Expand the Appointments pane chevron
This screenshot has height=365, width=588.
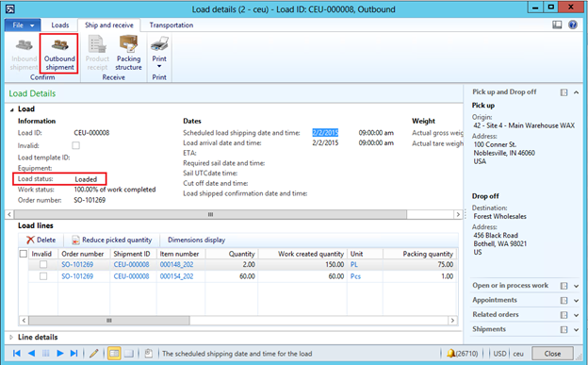coord(577,301)
